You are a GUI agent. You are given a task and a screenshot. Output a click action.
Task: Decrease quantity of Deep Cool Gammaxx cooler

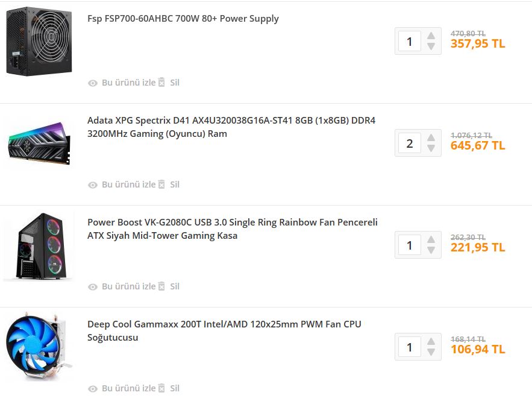click(431, 353)
